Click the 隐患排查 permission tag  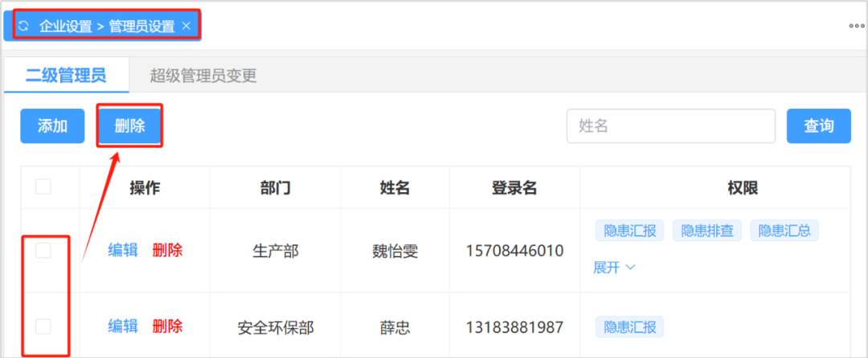(707, 231)
